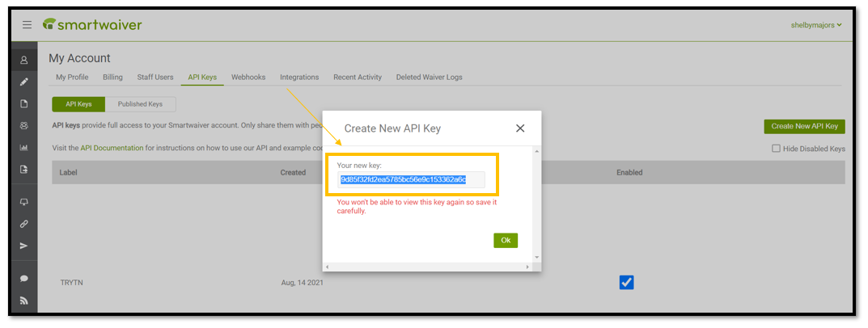Click the Enabled column header

pyautogui.click(x=629, y=173)
